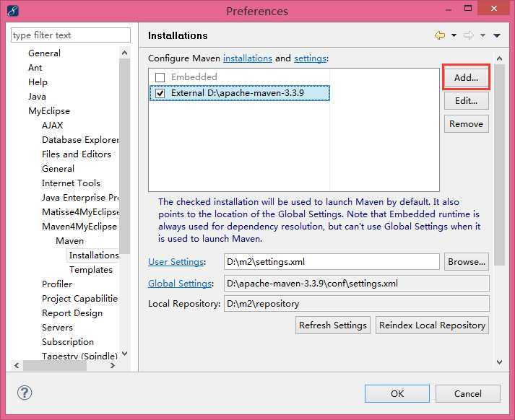Screen dimensions: 515x420
Task: Click the tree horizontal scroll right arrow
Action: pos(113,365)
